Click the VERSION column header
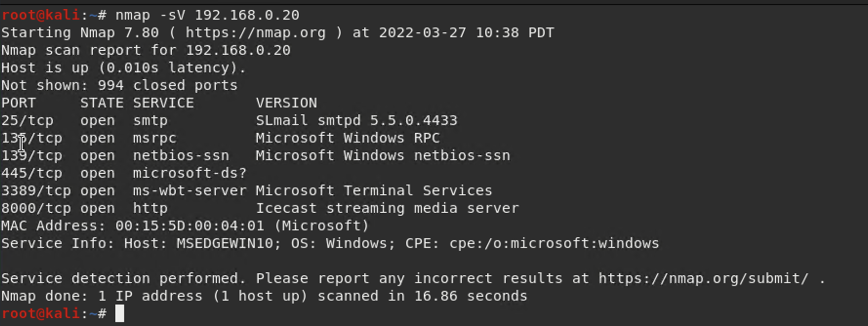Image resolution: width=868 pixels, height=326 pixels. pyautogui.click(x=286, y=103)
